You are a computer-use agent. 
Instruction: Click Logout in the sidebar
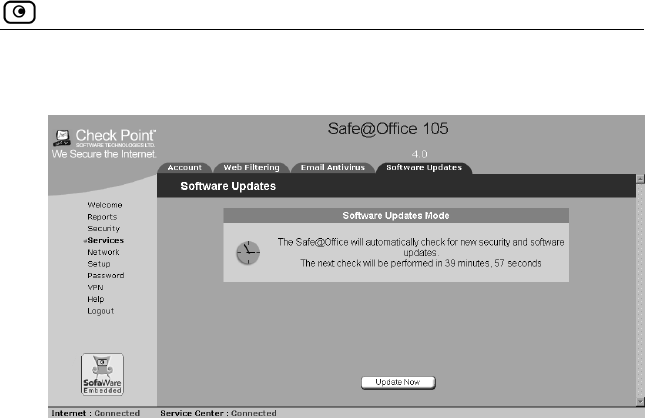pos(100,311)
